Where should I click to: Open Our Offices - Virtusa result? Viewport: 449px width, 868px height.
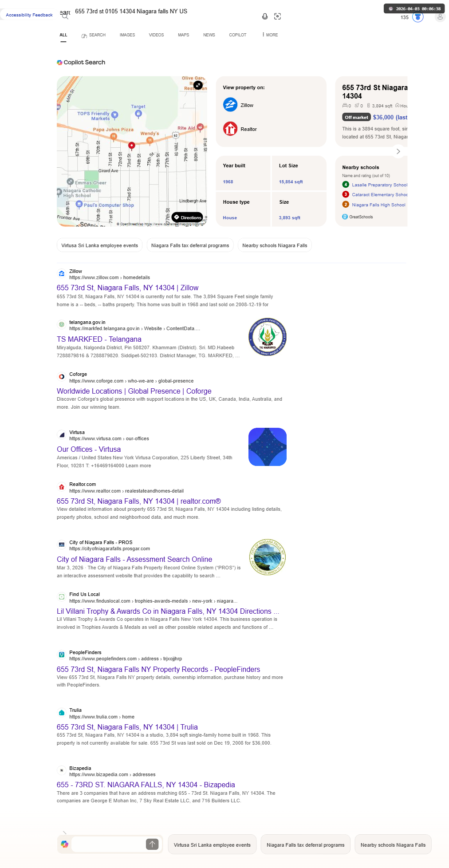pyautogui.click(x=89, y=450)
